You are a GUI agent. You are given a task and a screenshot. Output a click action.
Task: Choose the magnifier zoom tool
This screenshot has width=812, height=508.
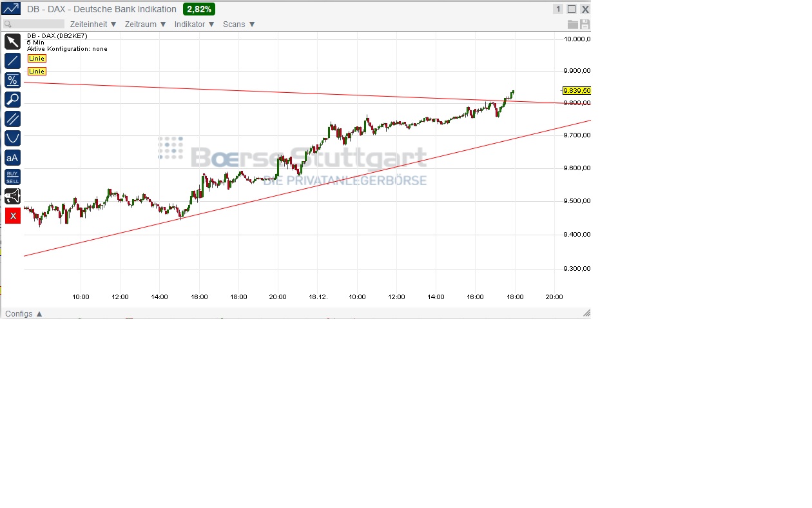pos(12,99)
